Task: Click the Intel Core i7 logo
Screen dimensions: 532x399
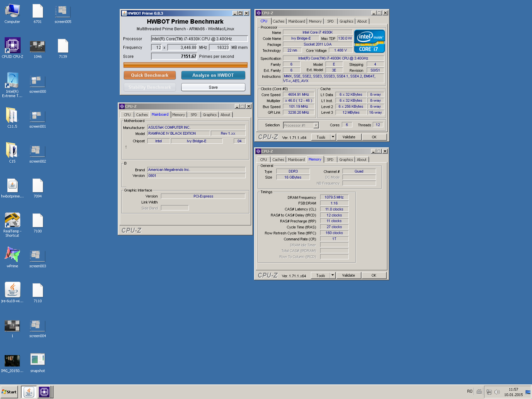Action: pos(369,41)
